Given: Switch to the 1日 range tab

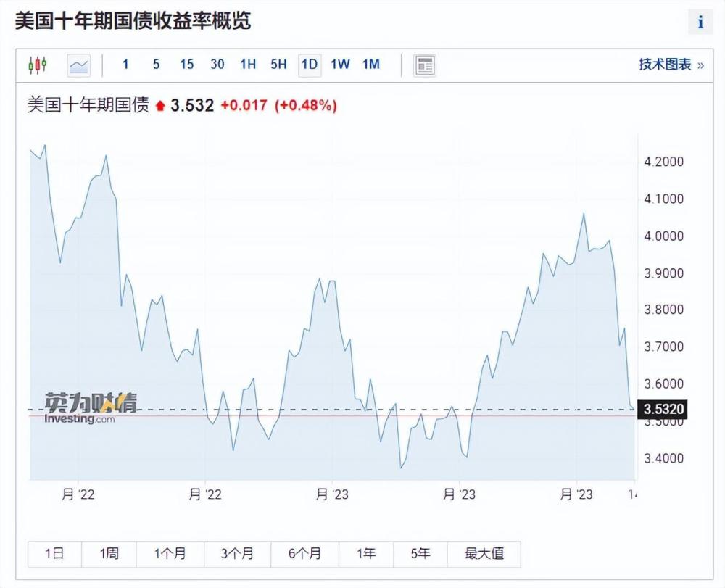Looking at the screenshot, I should point(54,553).
